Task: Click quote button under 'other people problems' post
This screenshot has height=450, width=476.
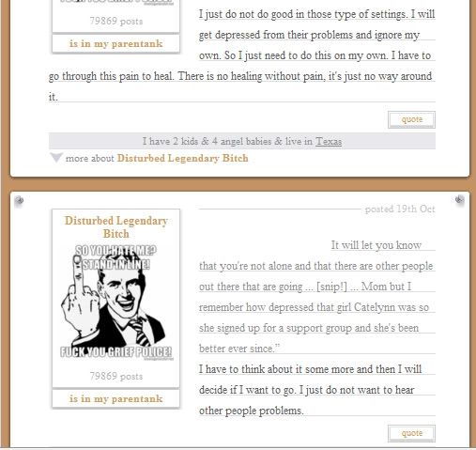Action: (411, 433)
